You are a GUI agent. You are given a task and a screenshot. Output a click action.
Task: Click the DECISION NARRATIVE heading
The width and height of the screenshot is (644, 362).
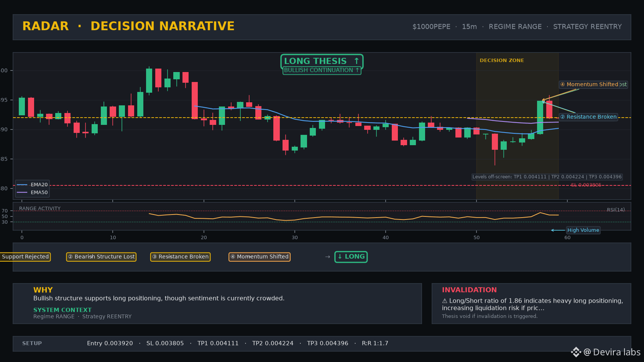162,26
